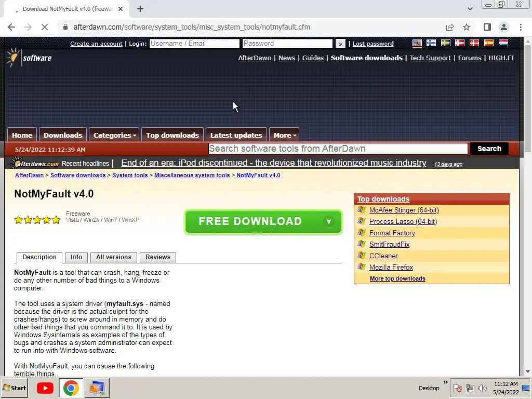
Task: Switch site language to Swedish flag
Action: [x=445, y=43]
